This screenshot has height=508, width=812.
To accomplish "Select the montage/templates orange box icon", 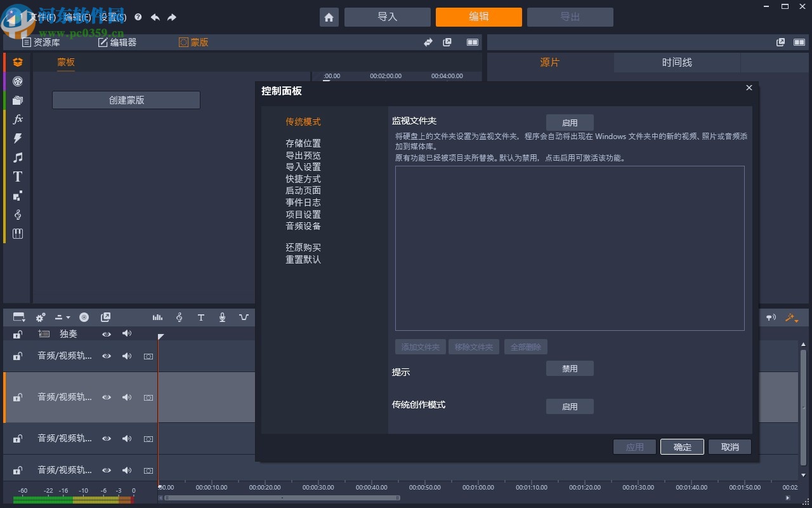I will pyautogui.click(x=18, y=62).
